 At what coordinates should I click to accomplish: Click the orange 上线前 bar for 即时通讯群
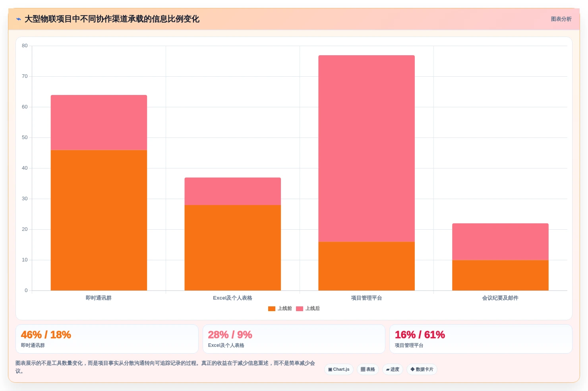99,220
